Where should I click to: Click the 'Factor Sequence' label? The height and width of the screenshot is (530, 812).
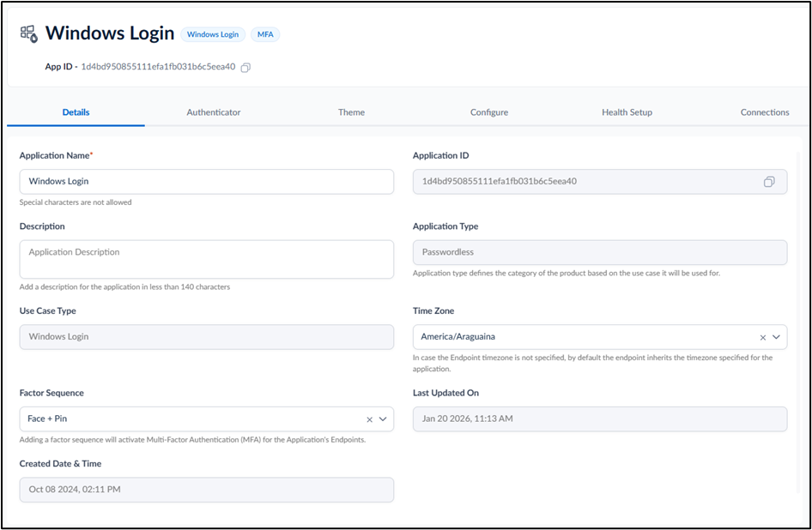52,393
